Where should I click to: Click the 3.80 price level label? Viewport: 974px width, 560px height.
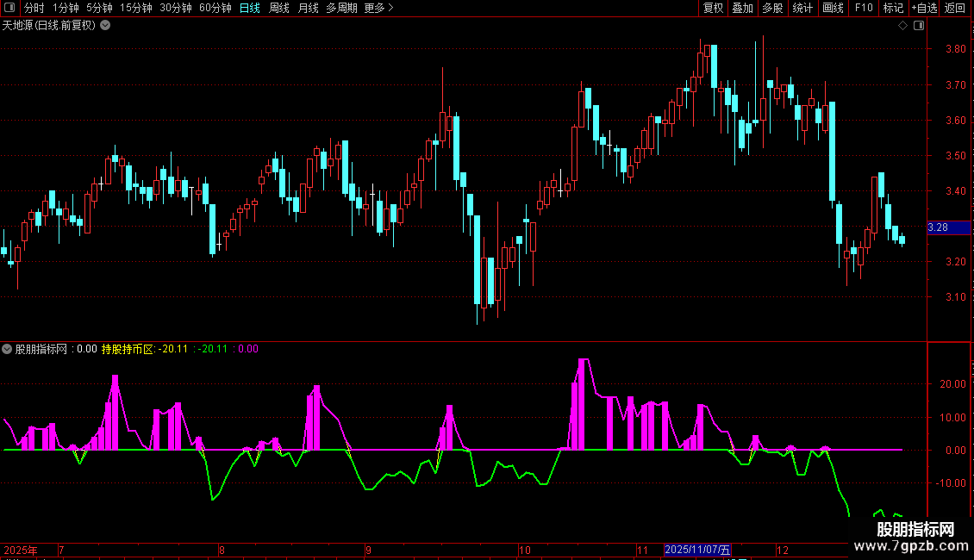(955, 49)
